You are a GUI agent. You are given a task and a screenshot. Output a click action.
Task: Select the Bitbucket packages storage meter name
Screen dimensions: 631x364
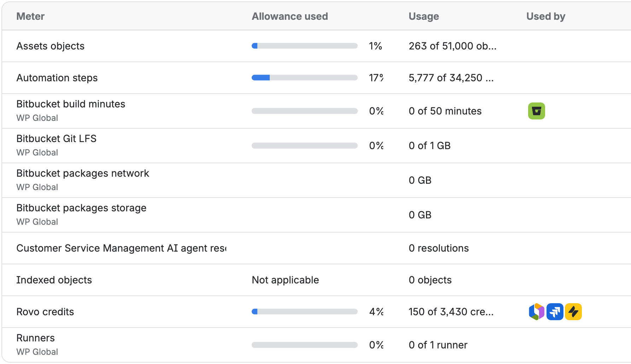click(x=81, y=208)
